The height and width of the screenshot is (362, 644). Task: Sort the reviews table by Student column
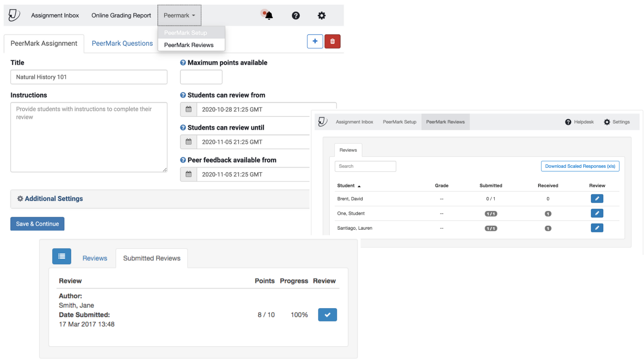[x=349, y=186]
